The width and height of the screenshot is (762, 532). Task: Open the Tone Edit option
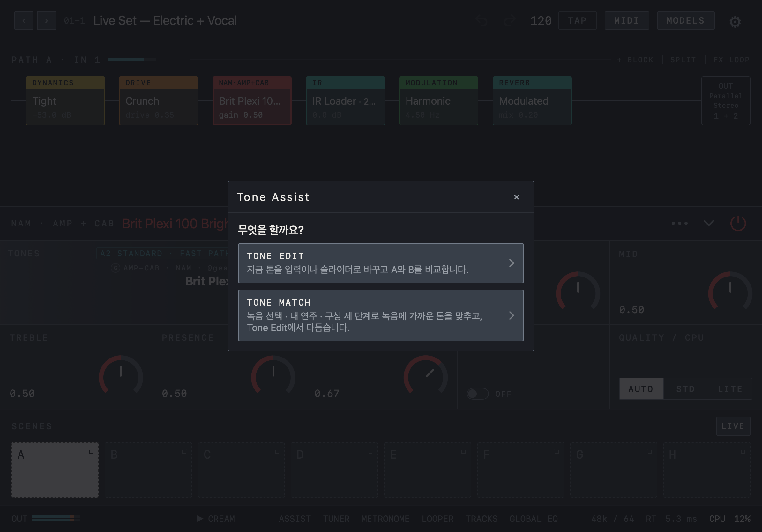(x=381, y=263)
